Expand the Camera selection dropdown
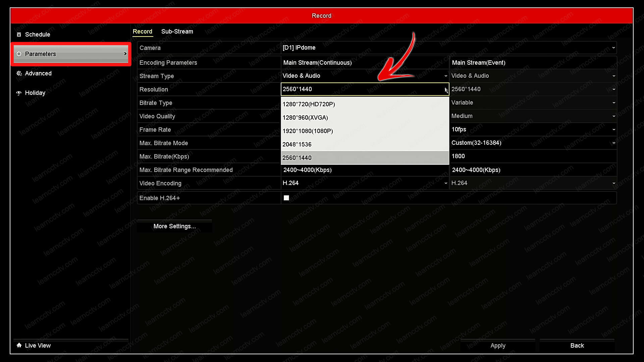644x362 pixels. (448, 48)
